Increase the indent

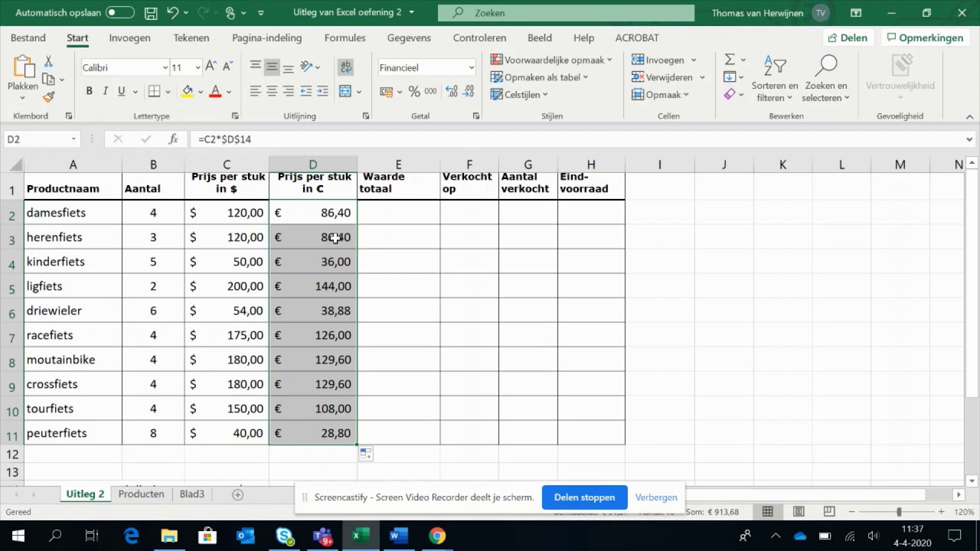[322, 91]
